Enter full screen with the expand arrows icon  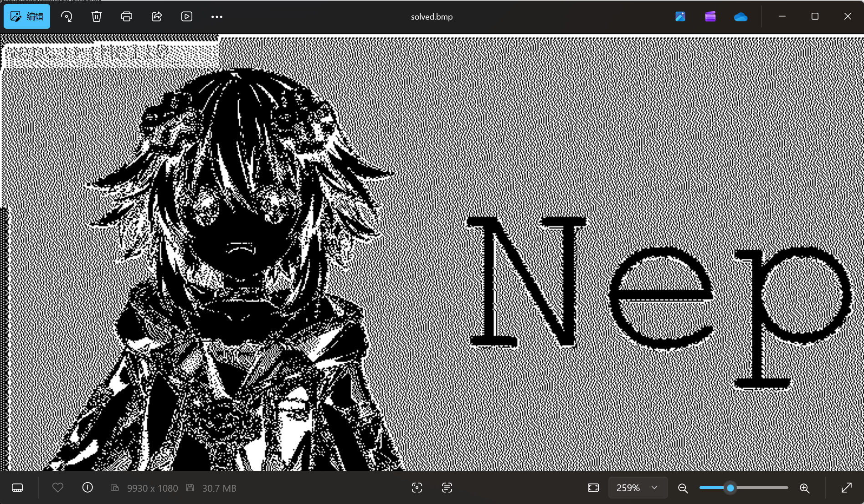[x=847, y=488]
